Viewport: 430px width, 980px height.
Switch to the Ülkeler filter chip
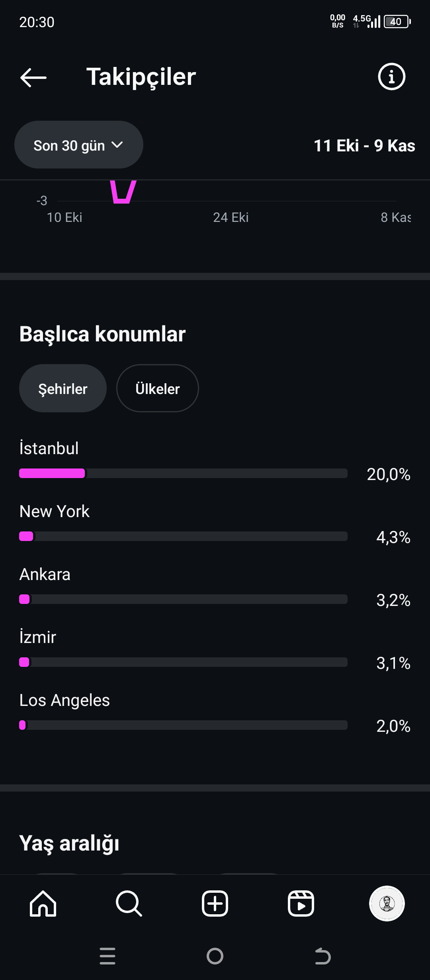158,388
